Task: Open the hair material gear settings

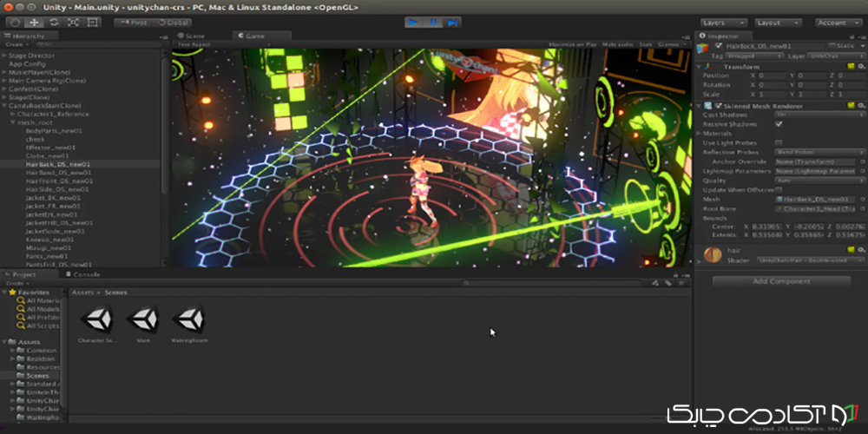Action: click(861, 251)
